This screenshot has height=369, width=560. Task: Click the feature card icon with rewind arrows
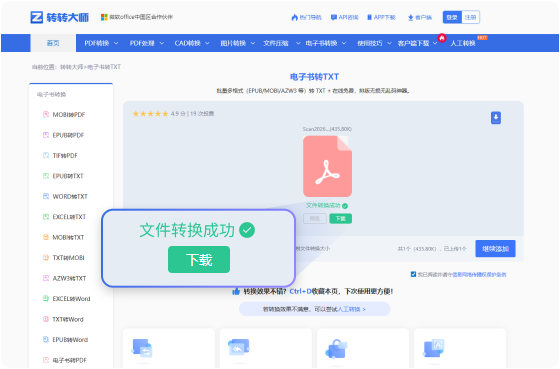pos(239,347)
